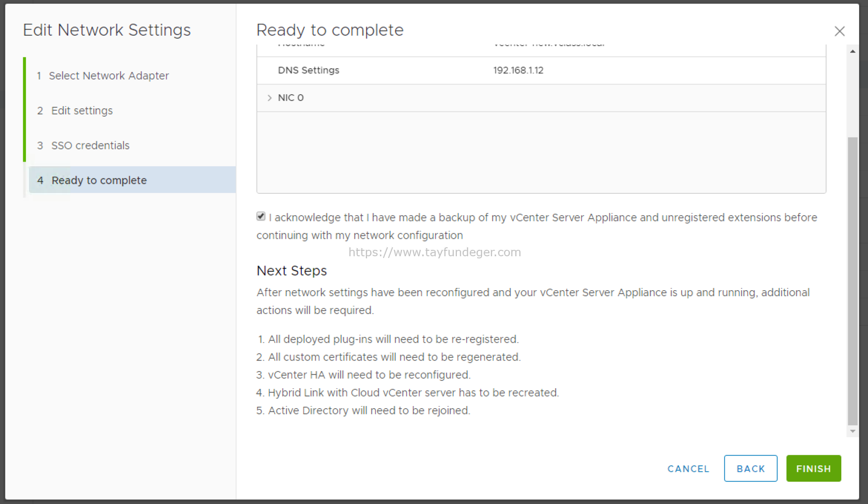868x504 pixels.
Task: Click the BACK button
Action: click(x=750, y=468)
